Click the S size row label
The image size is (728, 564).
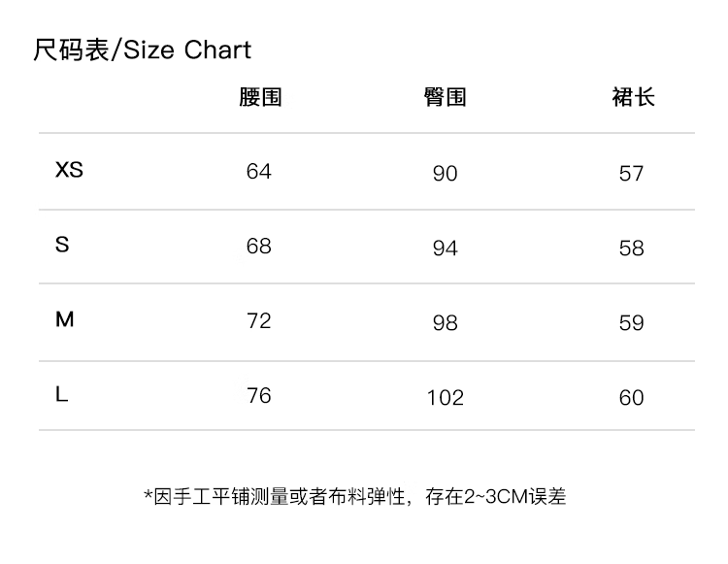pos(63,245)
